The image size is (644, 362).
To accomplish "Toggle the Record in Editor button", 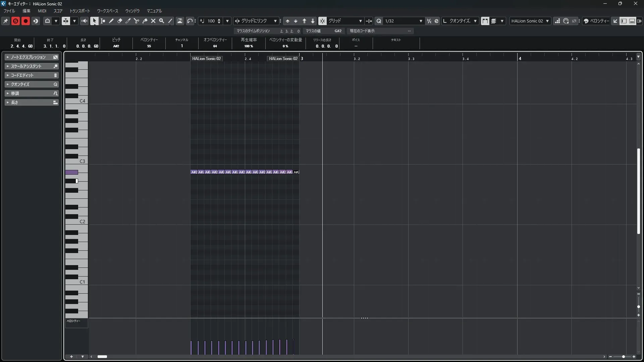I will click(25, 21).
